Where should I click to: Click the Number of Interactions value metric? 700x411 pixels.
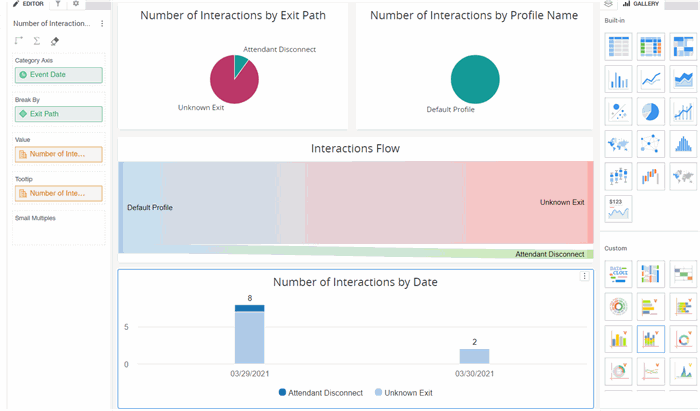point(58,154)
